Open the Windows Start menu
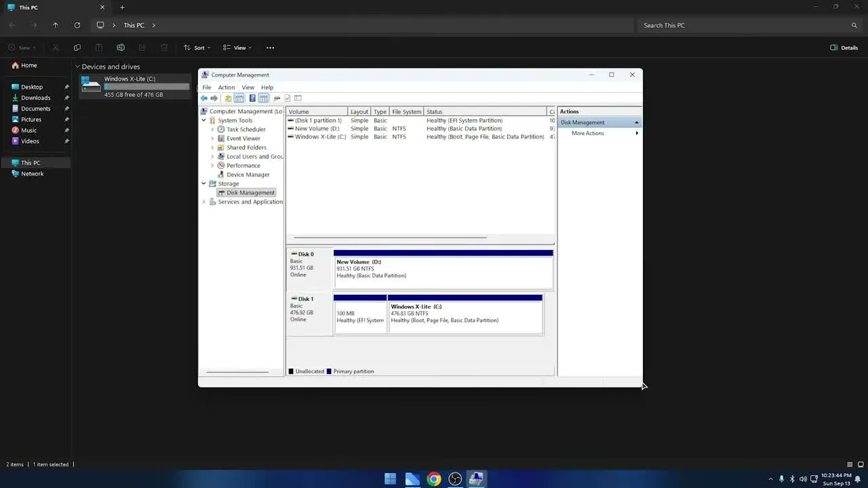The height and width of the screenshot is (488, 868). point(391,479)
